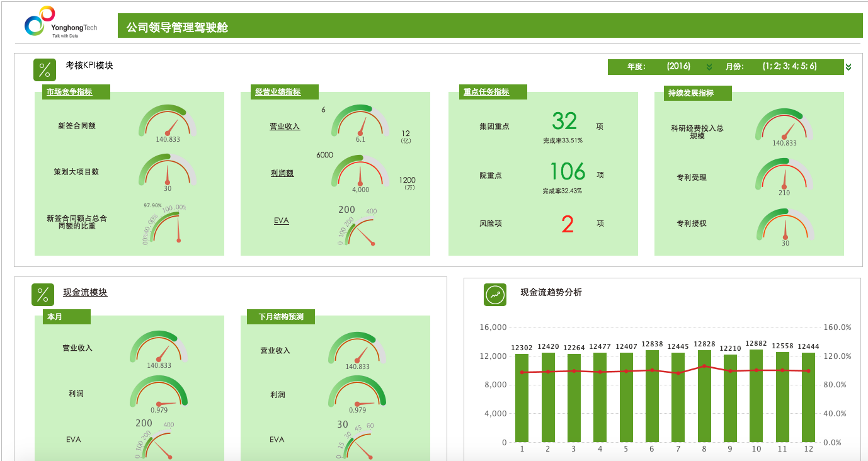Open the 月份 dropdown arrow
The image size is (868, 461).
point(848,67)
